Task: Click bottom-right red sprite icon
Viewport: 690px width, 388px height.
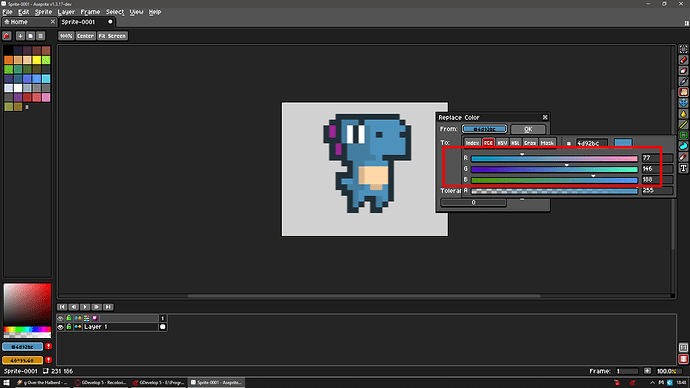Action: 683,359
